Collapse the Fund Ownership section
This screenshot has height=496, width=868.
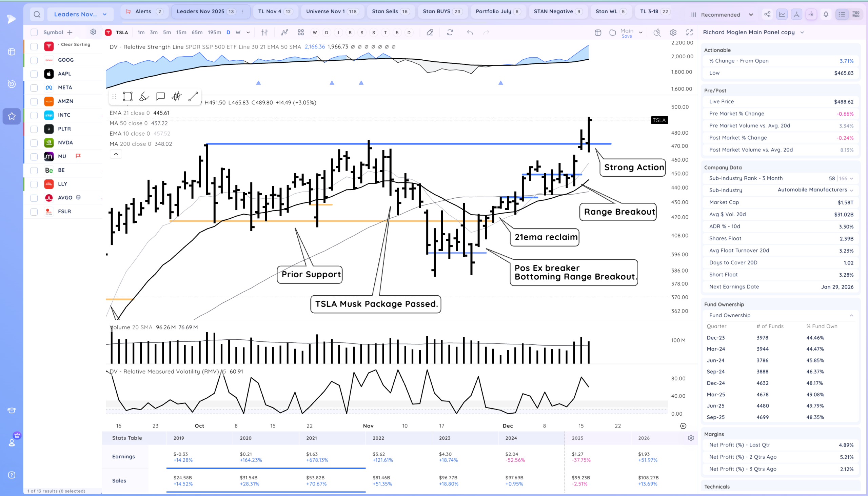pos(851,315)
